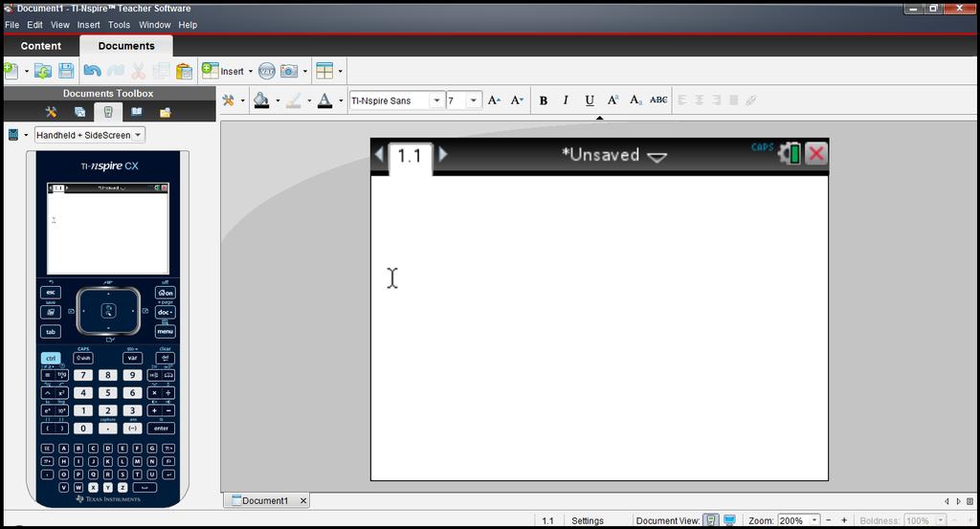Viewport: 980px width, 529px height.
Task: Open Content Explorer folder tab in toolbox
Action: coord(165,113)
